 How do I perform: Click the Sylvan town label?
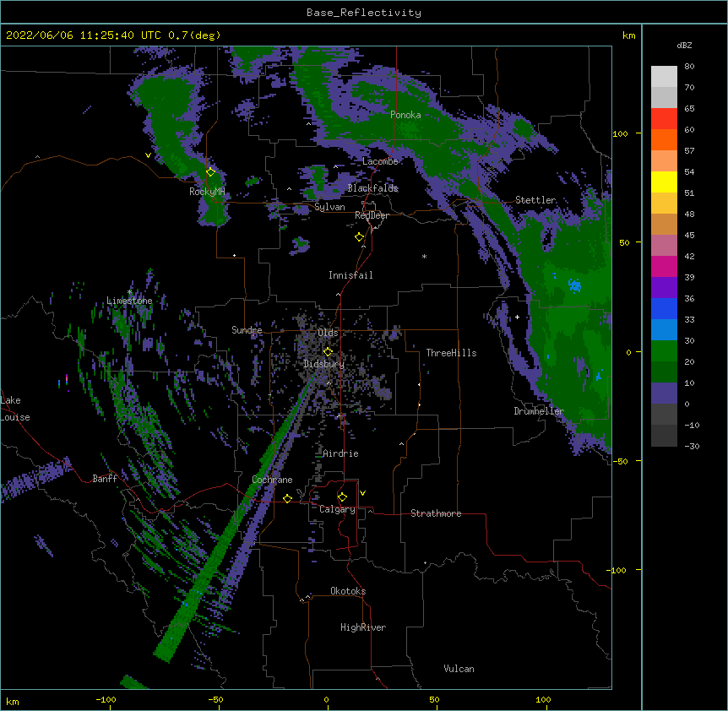(x=329, y=207)
